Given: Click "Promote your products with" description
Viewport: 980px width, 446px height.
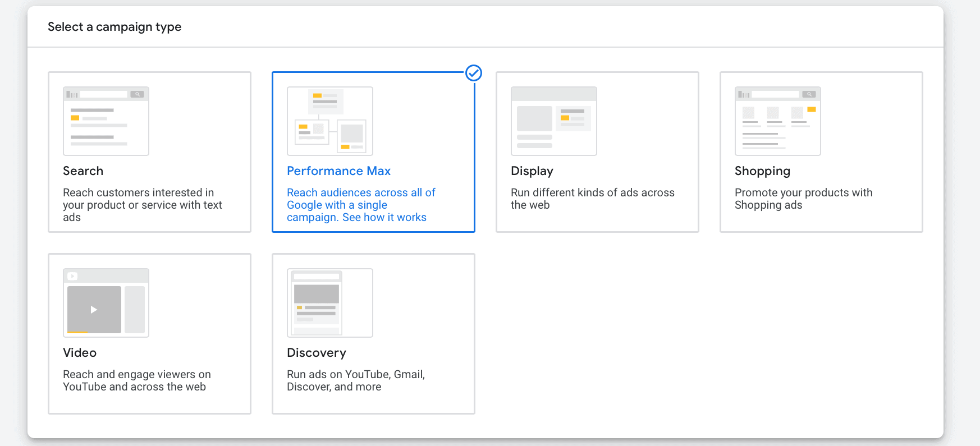Looking at the screenshot, I should pos(804,199).
